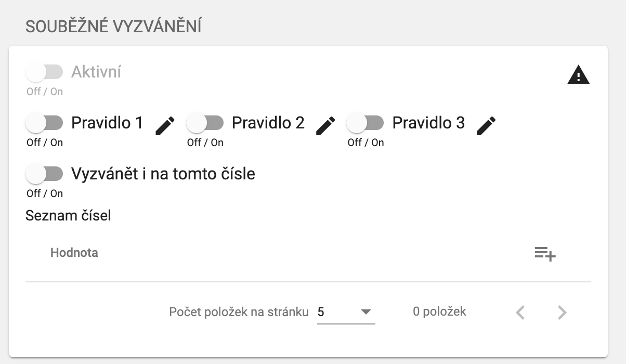Sort by the Hodnota column header

74,253
